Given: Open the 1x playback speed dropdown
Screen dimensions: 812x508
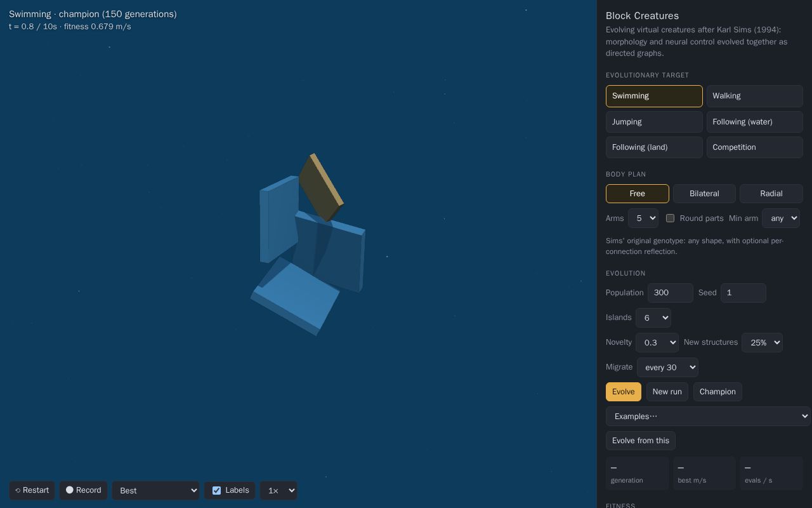Looking at the screenshot, I should (278, 490).
